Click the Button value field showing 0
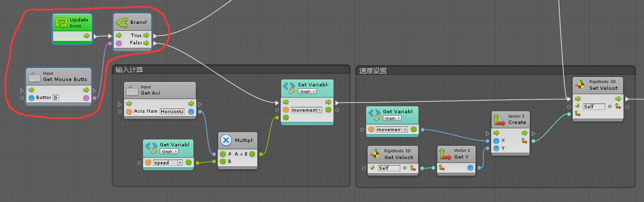 (56, 98)
